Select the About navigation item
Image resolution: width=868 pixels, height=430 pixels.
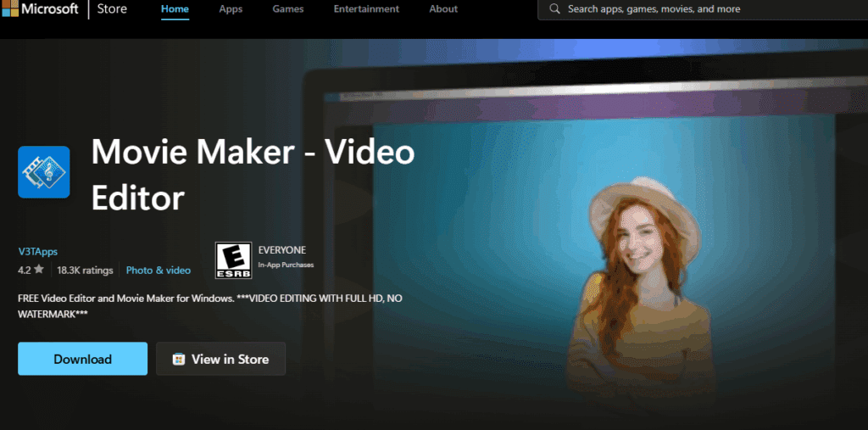[x=443, y=9]
